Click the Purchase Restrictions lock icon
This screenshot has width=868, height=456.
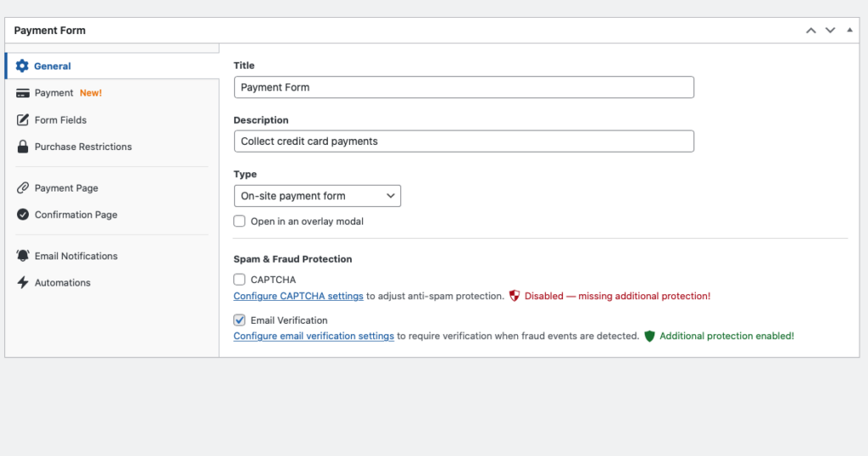[x=22, y=147]
